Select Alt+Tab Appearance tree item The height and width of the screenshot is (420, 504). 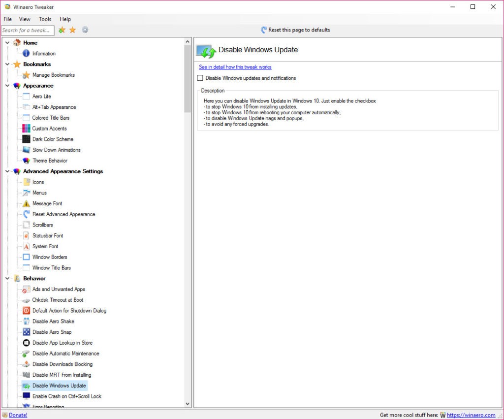pyautogui.click(x=54, y=107)
